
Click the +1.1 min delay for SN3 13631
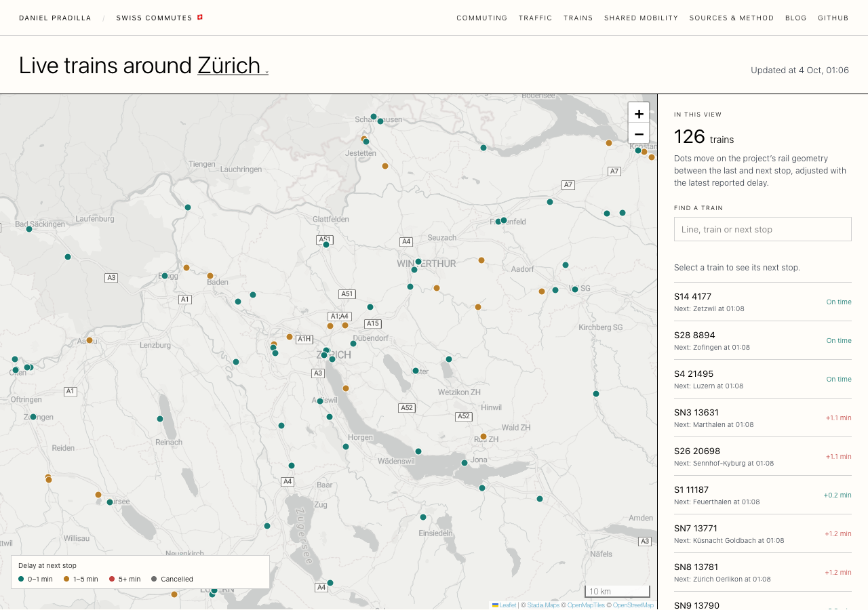coord(839,418)
